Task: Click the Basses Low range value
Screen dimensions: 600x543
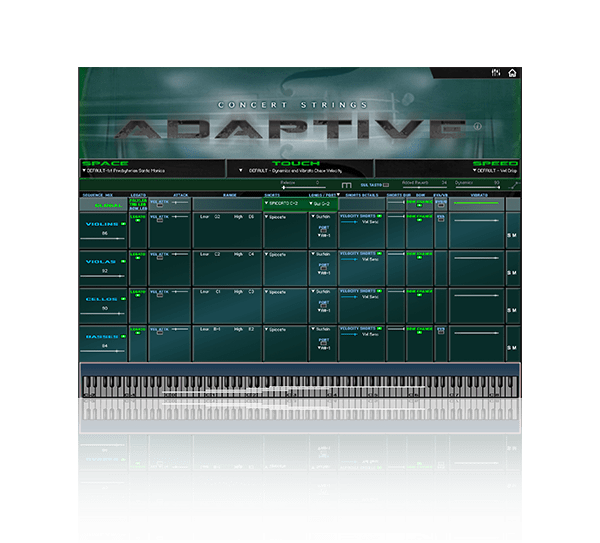Action: click(x=217, y=329)
